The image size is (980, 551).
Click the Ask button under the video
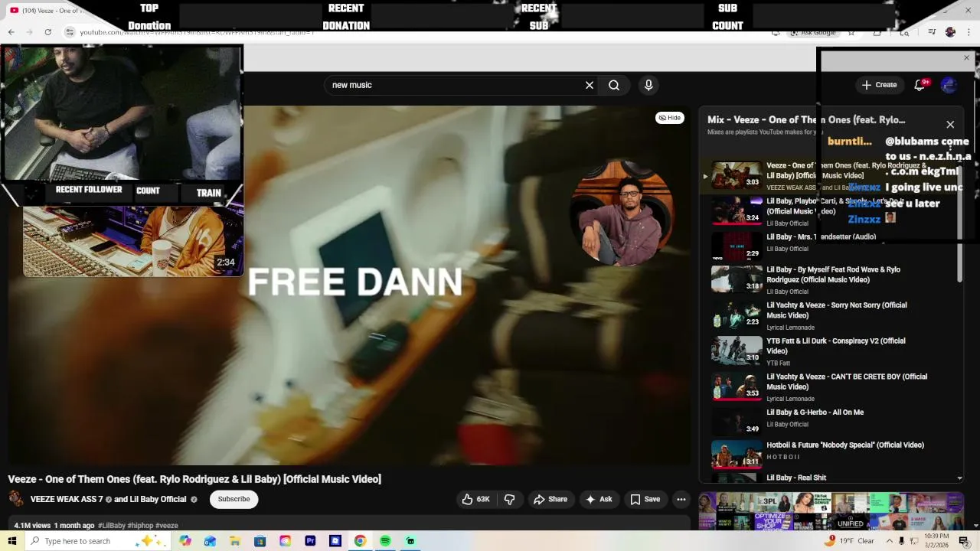599,499
